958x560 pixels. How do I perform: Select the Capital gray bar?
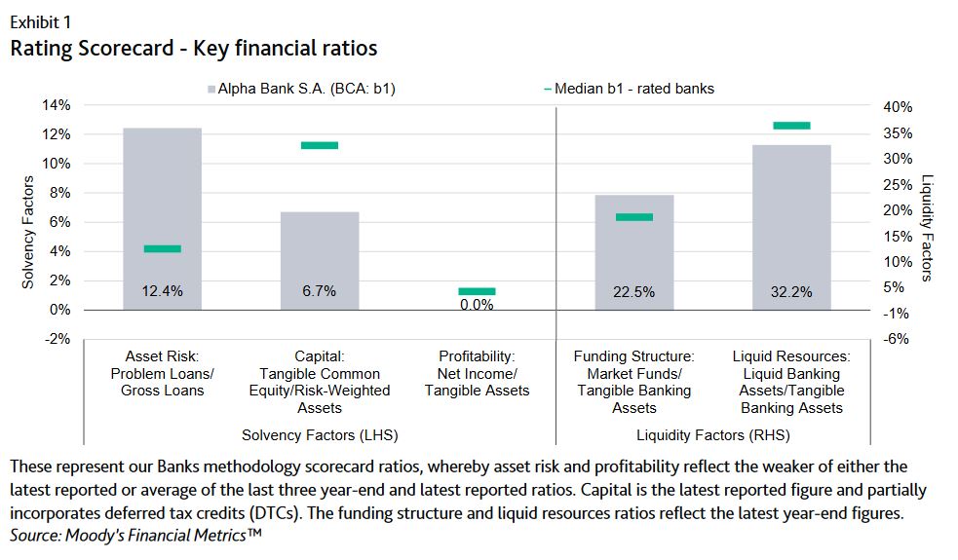click(x=320, y=253)
